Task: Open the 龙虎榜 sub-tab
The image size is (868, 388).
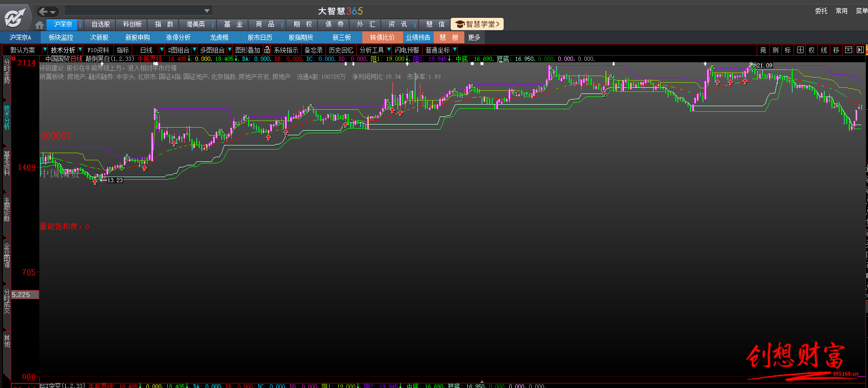Action: pos(219,38)
